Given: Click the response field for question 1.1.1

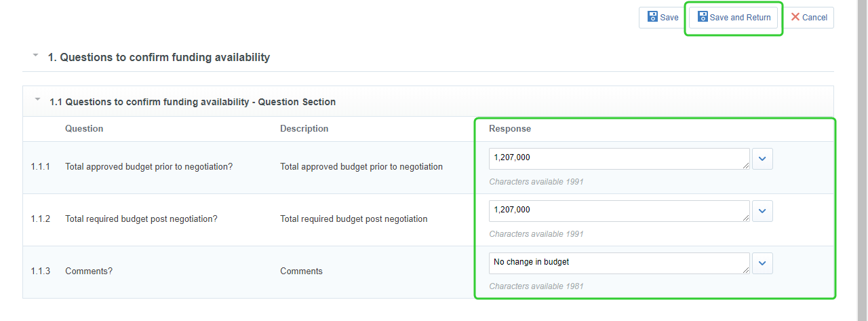Looking at the screenshot, I should [x=617, y=158].
